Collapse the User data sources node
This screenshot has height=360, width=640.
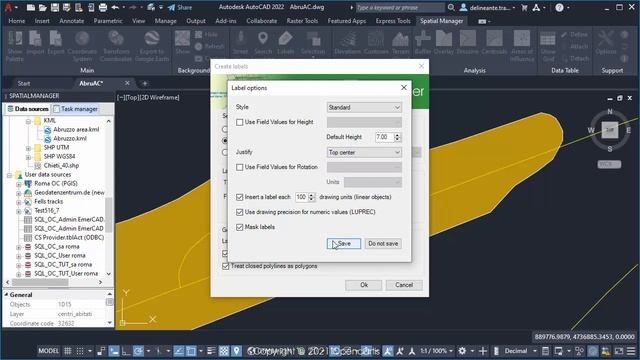tap(9, 175)
